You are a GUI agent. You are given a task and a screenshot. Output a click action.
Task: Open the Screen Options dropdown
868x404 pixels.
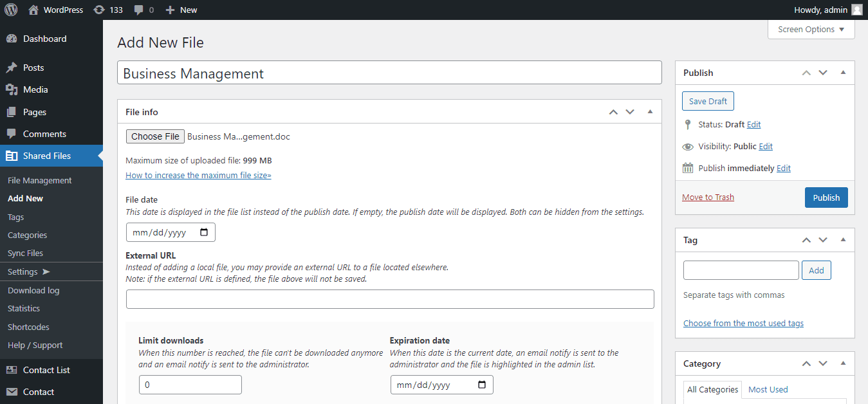click(x=811, y=29)
